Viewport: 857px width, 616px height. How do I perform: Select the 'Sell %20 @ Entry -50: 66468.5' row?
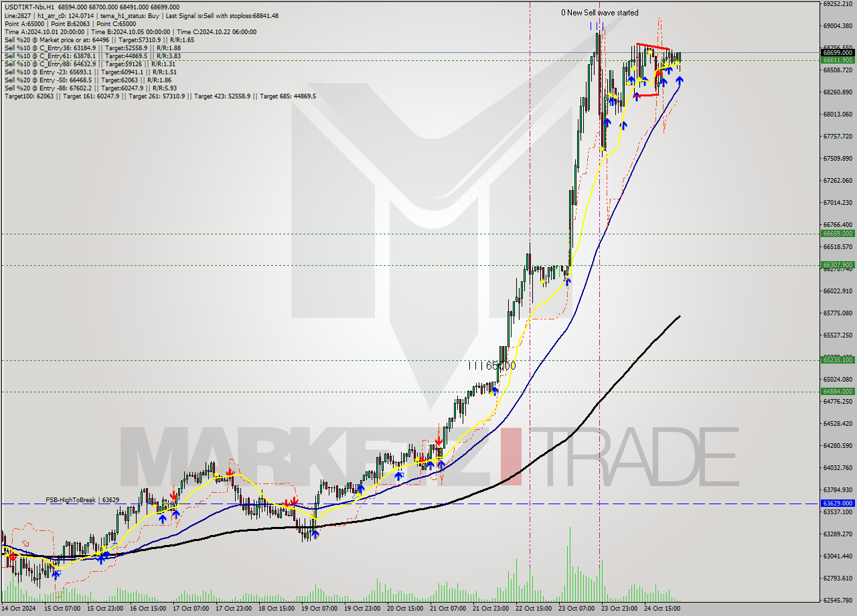tap(88, 80)
